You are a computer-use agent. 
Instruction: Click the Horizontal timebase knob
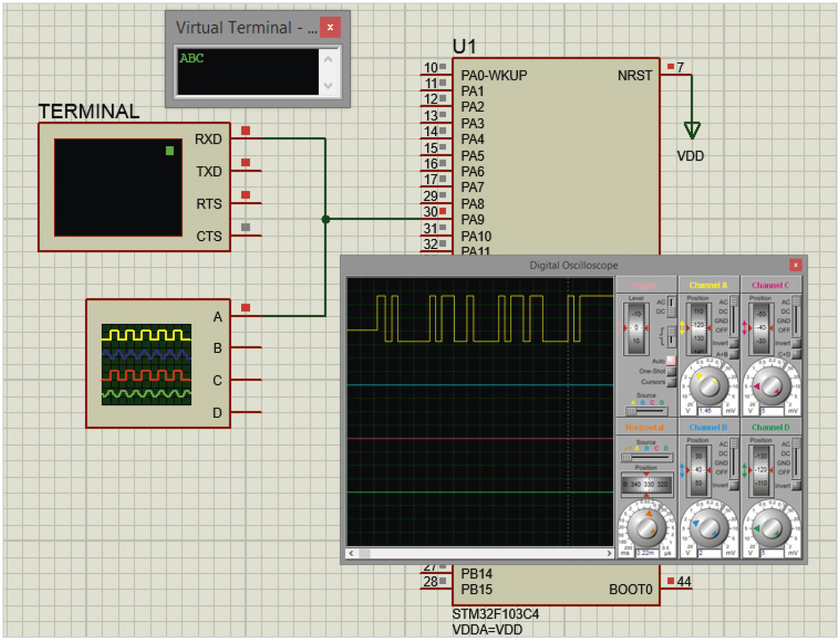coord(646,528)
